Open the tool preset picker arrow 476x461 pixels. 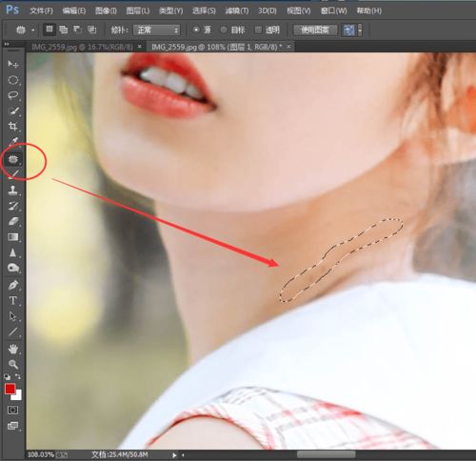[x=33, y=30]
